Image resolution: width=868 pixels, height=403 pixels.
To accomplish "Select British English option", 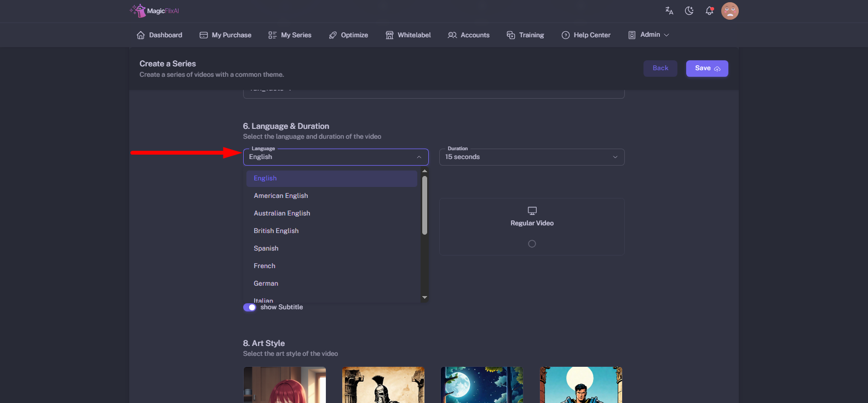I will [x=276, y=231].
